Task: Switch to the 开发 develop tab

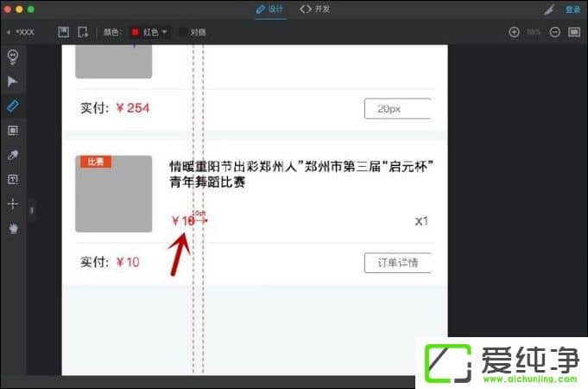Action: click(x=314, y=9)
